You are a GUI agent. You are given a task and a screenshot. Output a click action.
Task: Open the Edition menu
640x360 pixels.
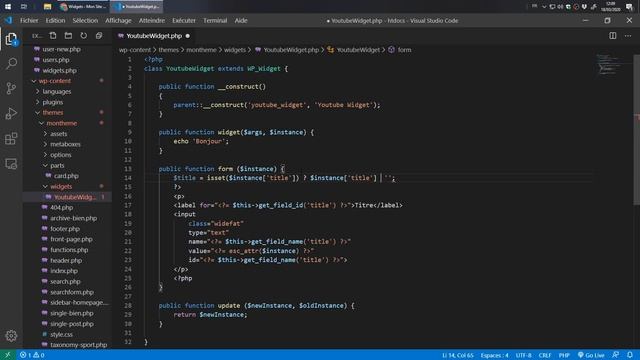coord(55,20)
